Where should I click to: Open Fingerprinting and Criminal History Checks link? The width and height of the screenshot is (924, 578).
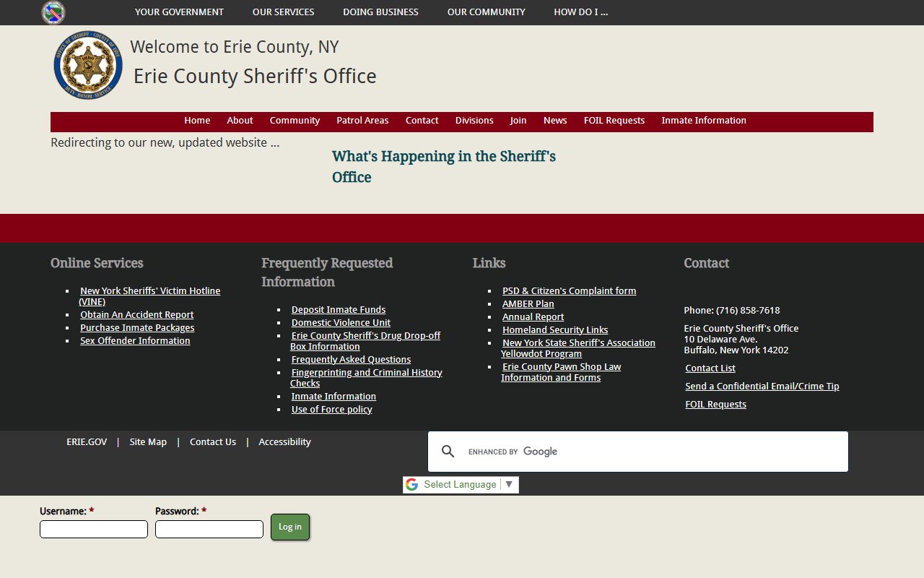click(366, 378)
